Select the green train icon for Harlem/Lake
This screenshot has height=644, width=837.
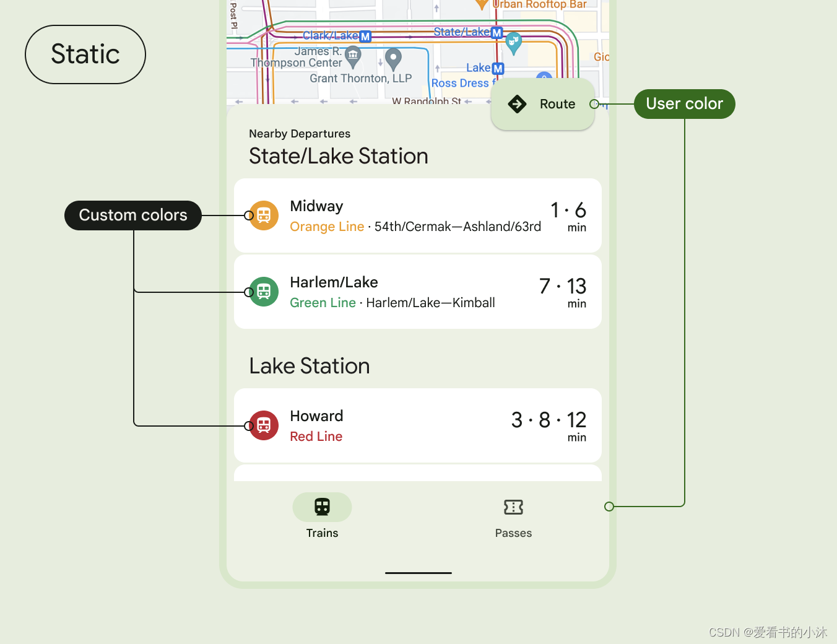coord(264,292)
